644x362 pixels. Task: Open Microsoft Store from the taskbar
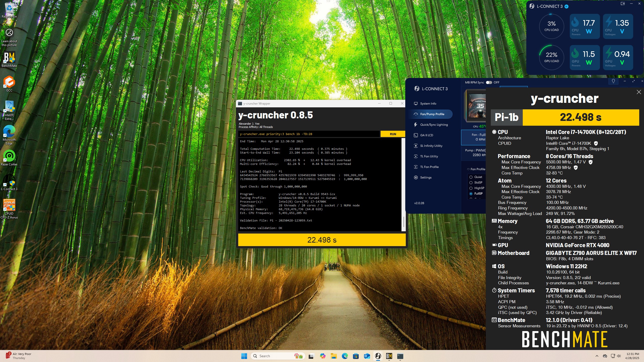[356, 356]
